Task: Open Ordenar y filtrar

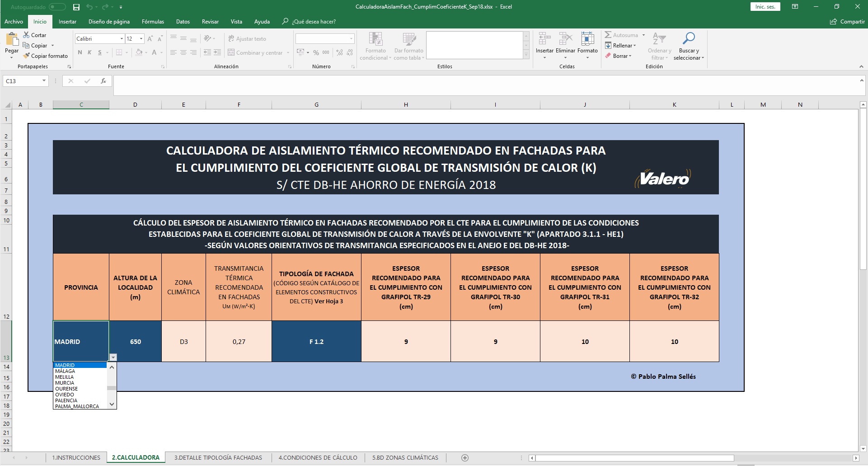Action: 659,46
